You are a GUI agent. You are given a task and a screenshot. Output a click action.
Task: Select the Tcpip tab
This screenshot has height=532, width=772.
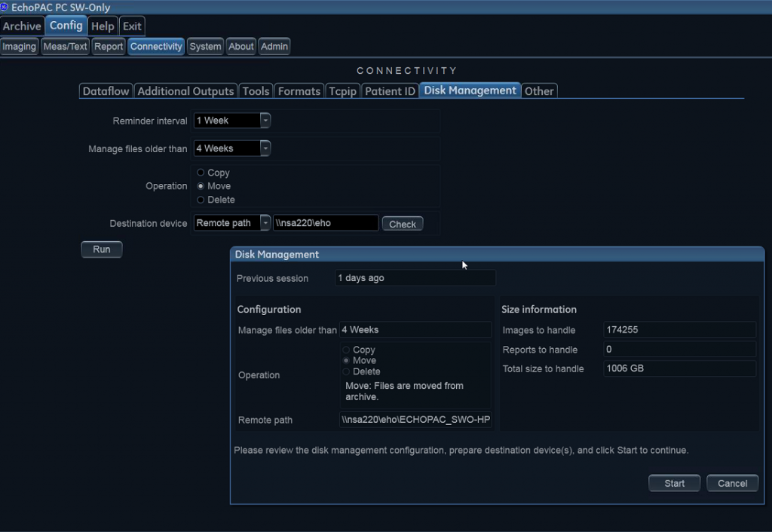click(x=343, y=91)
